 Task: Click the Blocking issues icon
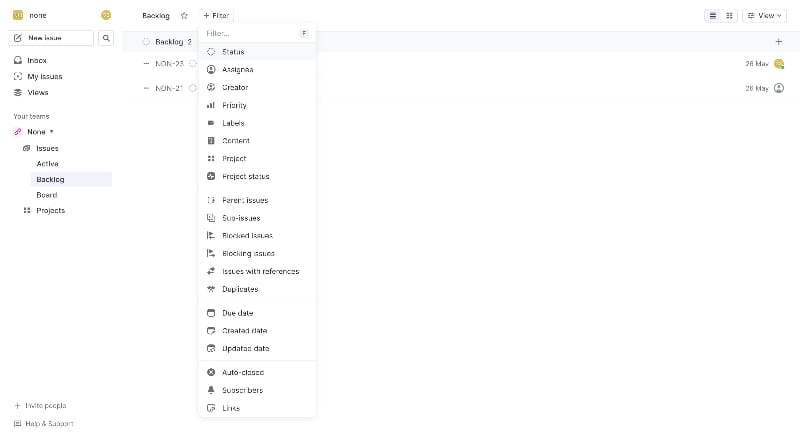coord(211,253)
